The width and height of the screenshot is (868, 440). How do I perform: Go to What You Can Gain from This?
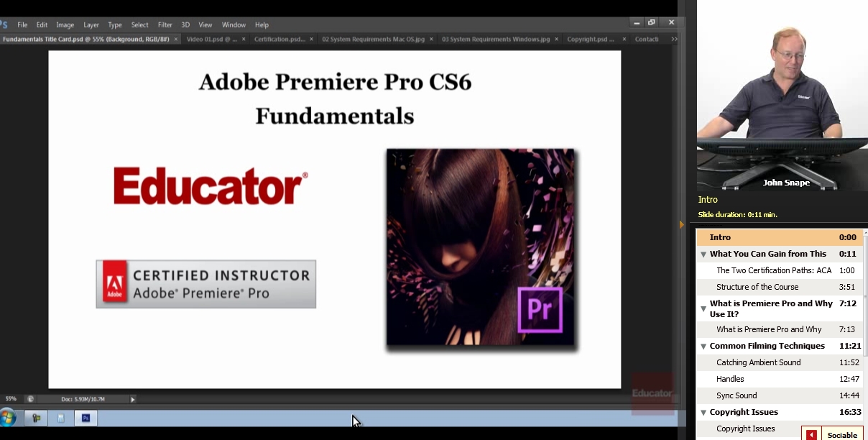767,254
